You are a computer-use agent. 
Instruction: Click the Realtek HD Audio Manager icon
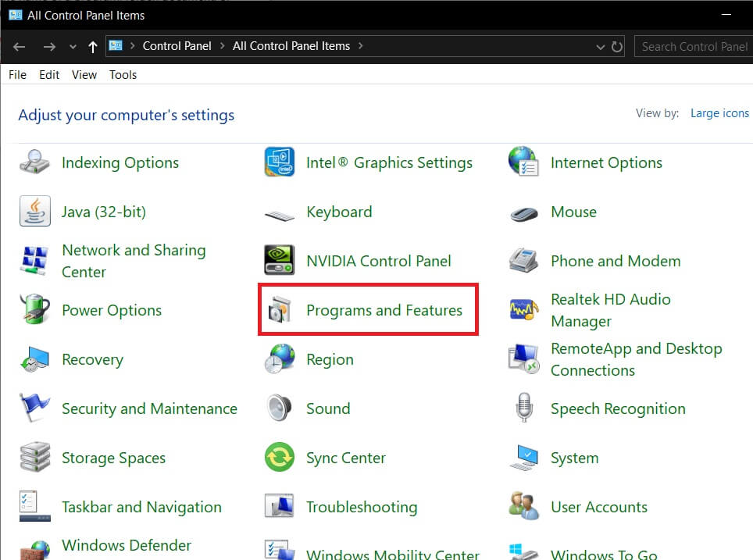click(523, 310)
